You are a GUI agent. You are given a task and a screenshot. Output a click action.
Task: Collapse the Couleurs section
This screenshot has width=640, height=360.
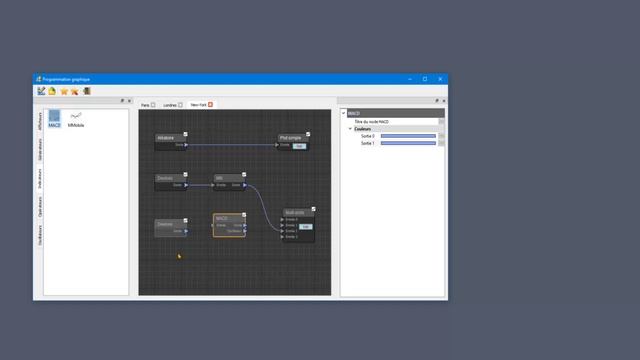coord(350,129)
